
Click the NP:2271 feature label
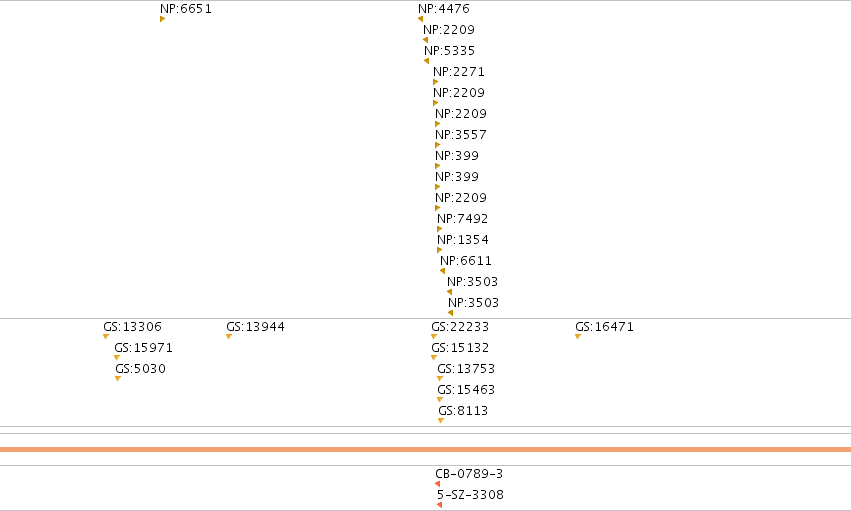coord(459,72)
